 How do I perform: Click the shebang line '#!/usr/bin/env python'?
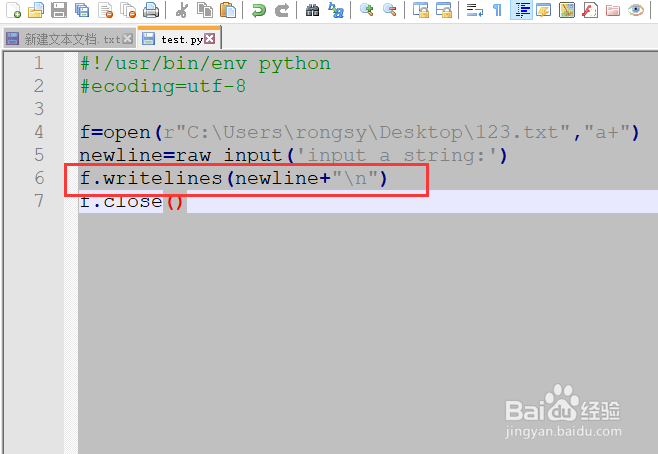point(205,64)
